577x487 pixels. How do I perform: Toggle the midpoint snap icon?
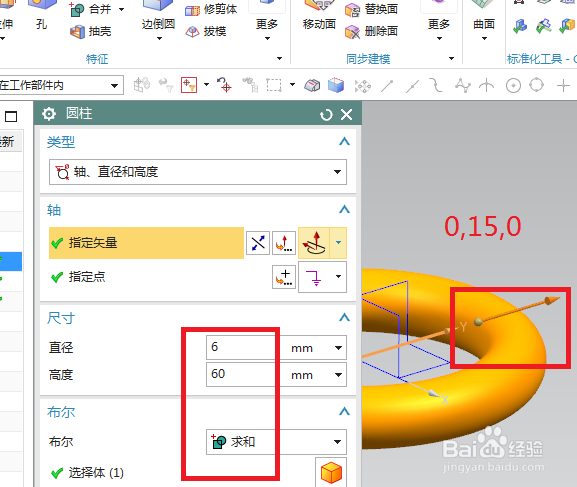pyautogui.click(x=412, y=86)
